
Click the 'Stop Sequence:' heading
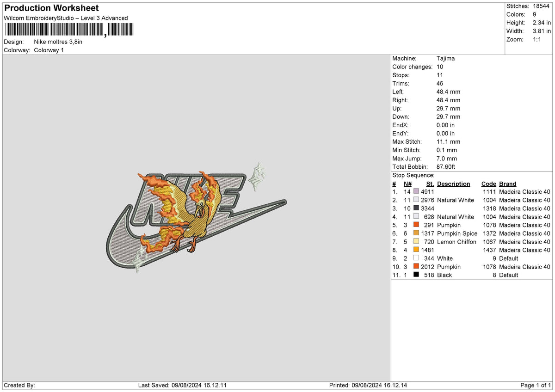[x=413, y=175]
